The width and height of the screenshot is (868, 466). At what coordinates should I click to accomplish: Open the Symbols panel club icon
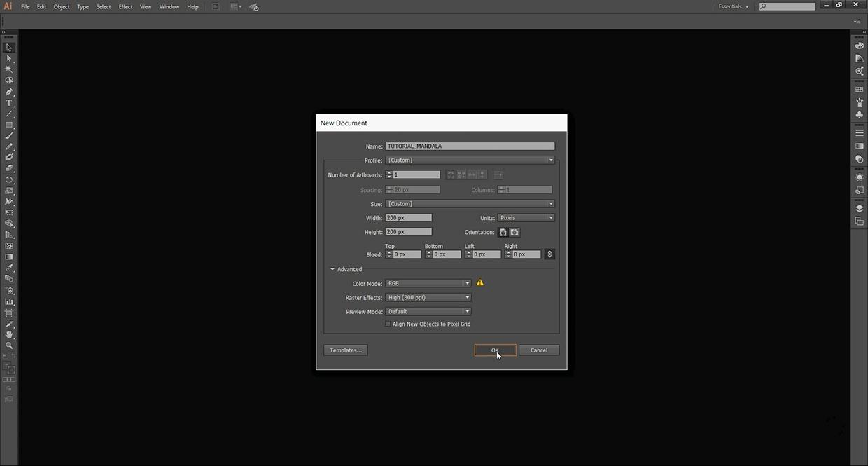pyautogui.click(x=860, y=115)
